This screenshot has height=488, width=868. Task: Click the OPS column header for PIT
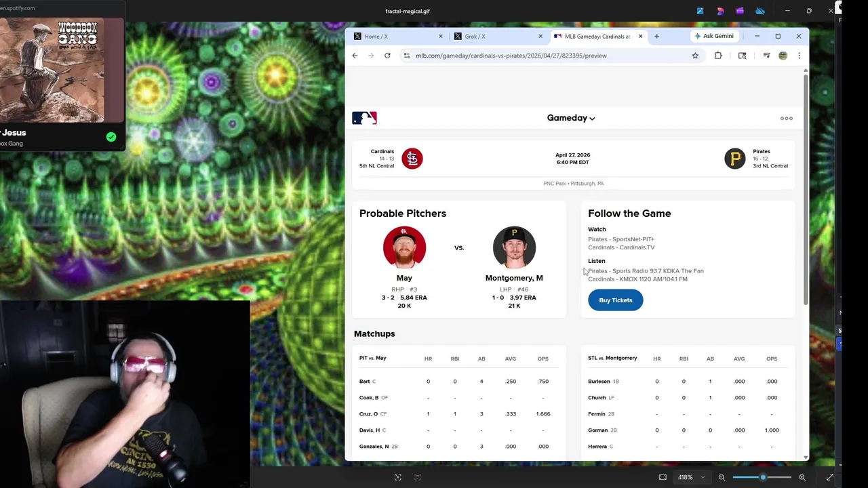542,359
